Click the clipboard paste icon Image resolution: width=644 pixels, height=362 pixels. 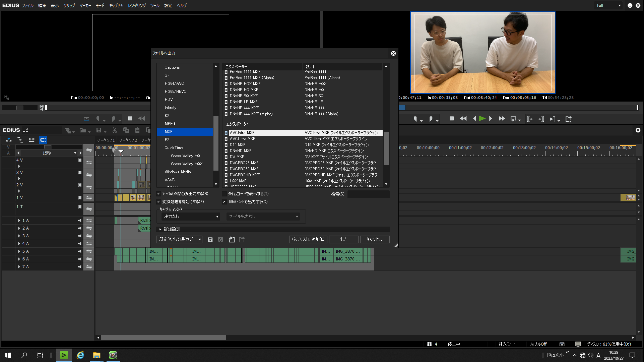(137, 130)
